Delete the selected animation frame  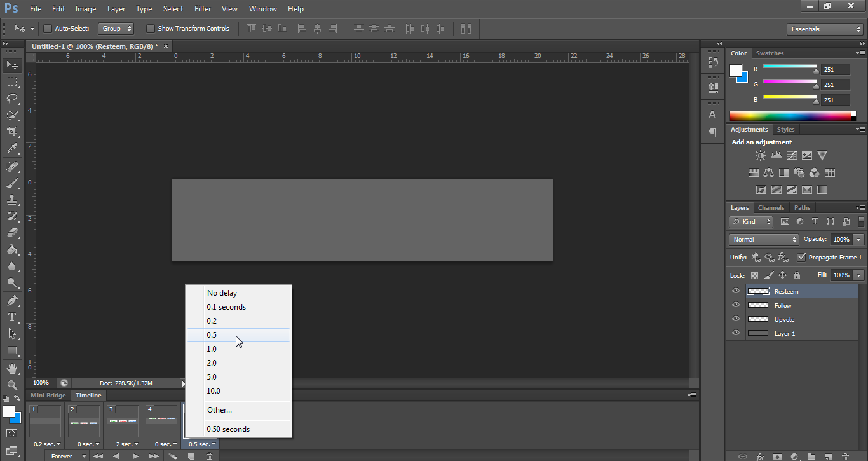[x=209, y=456]
